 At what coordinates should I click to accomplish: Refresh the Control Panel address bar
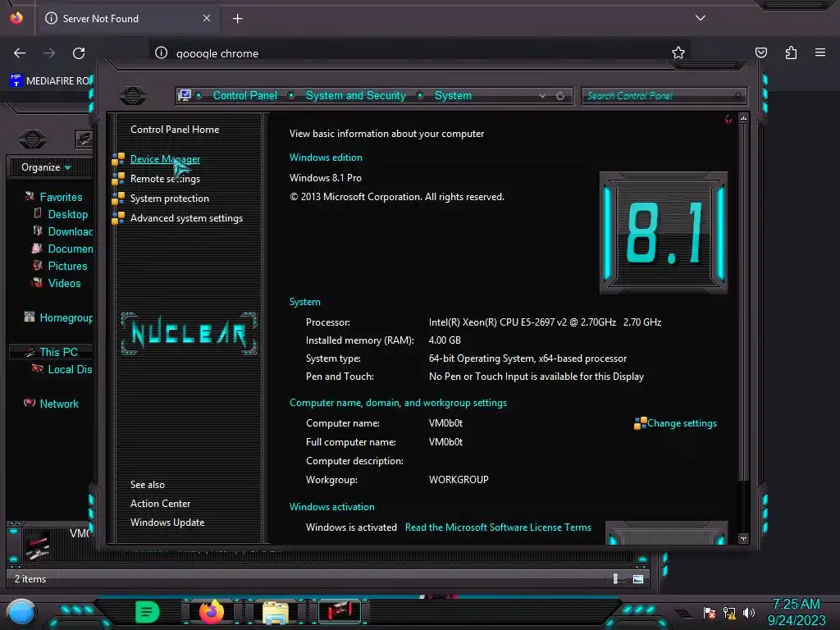560,96
